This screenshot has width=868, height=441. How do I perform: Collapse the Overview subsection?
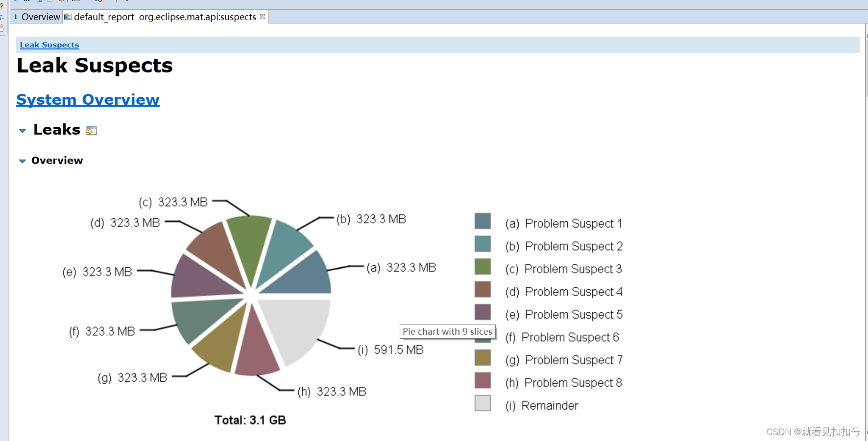tap(22, 161)
